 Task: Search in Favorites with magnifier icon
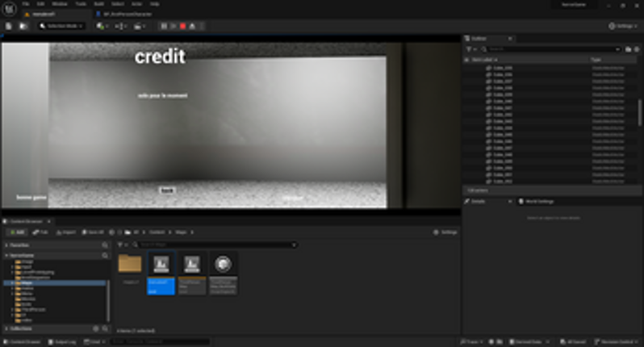tap(105, 245)
